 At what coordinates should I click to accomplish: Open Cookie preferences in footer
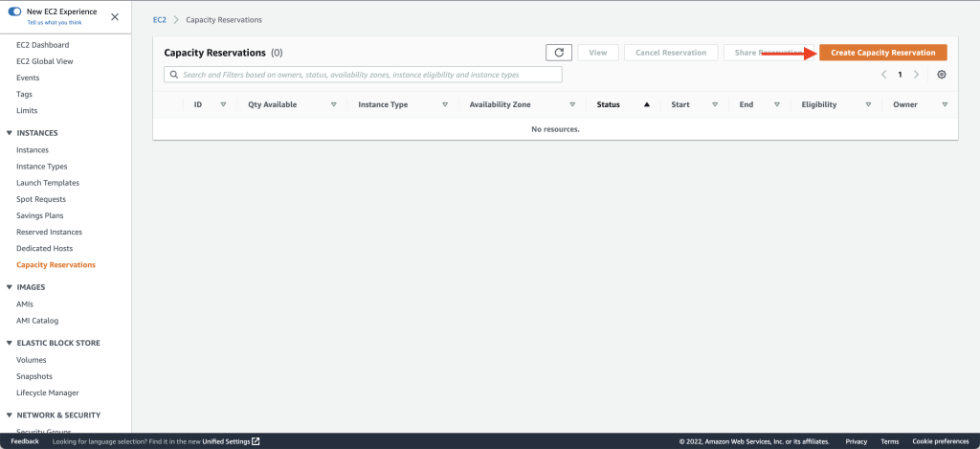(x=941, y=441)
